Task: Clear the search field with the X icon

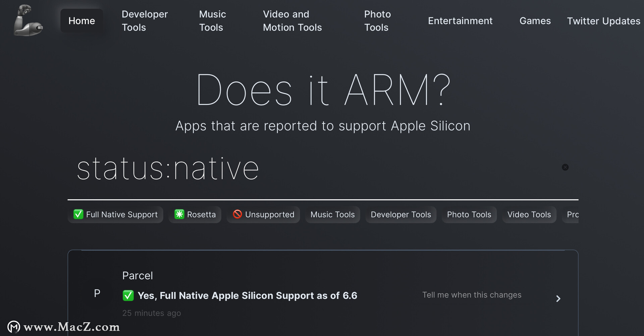Action: pyautogui.click(x=565, y=167)
